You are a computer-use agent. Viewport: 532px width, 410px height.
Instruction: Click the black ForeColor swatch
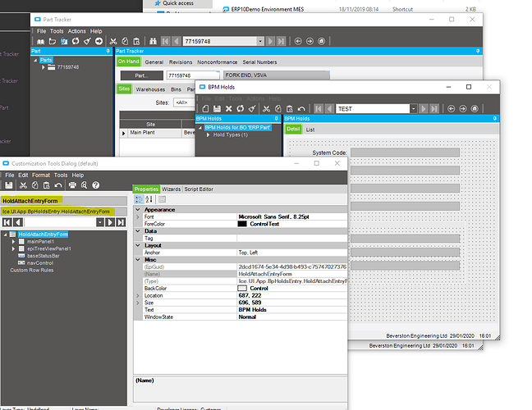(x=242, y=224)
